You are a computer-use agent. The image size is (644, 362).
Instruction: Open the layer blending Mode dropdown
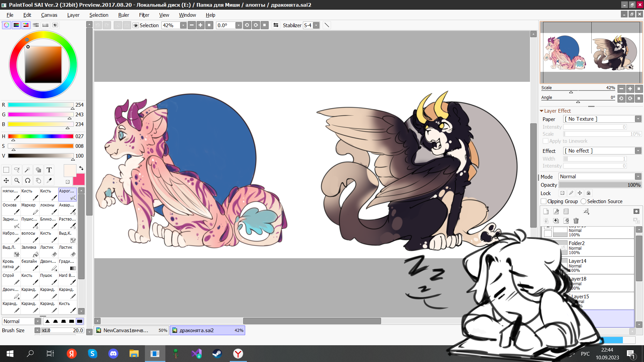(x=600, y=177)
